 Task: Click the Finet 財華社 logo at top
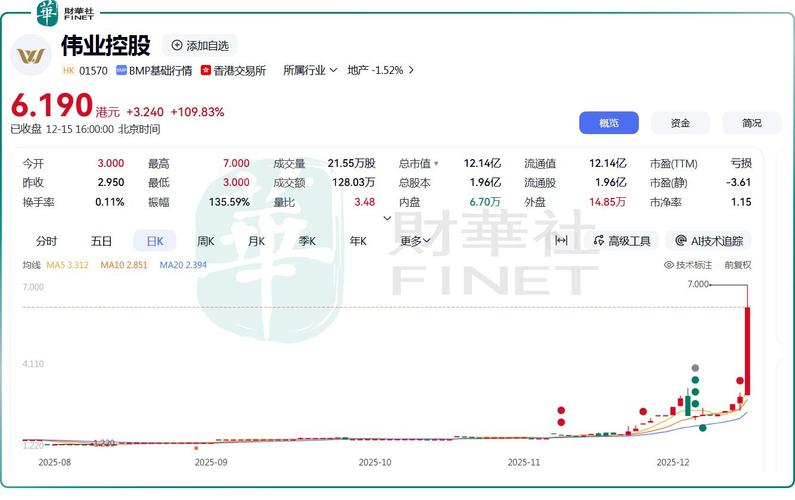point(65,13)
